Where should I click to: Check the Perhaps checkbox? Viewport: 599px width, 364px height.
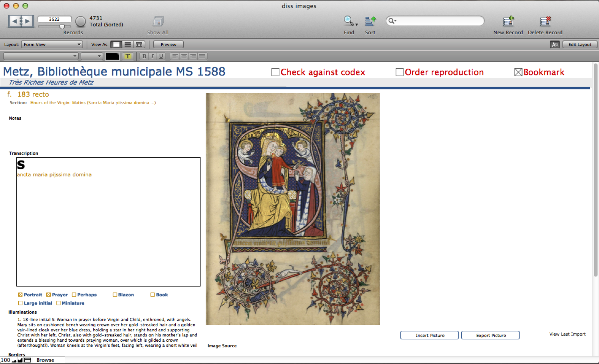[x=74, y=295]
